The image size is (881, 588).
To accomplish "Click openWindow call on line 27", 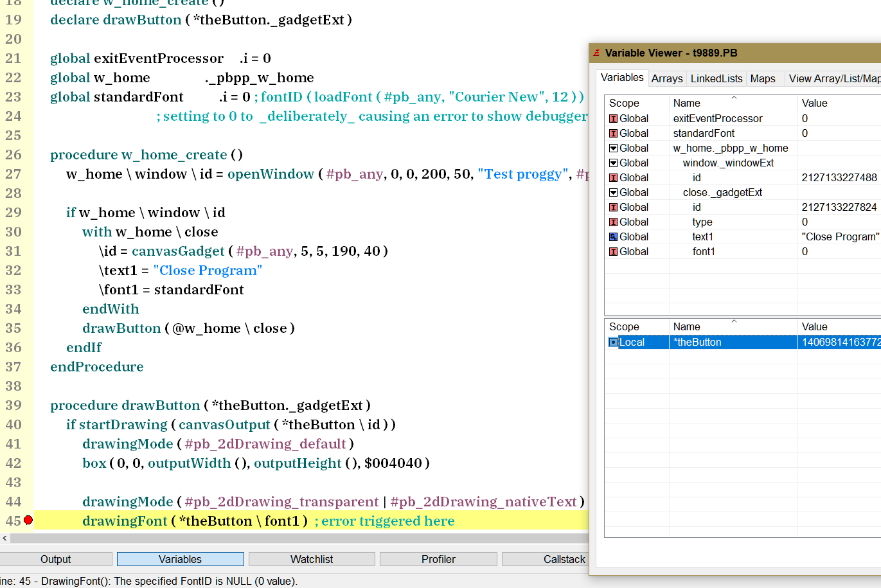I will point(271,174).
